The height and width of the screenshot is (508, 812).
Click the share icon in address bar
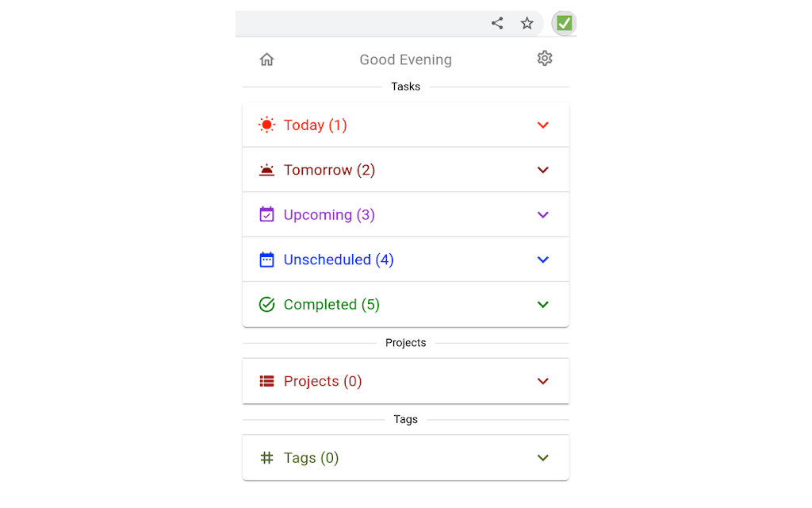497,23
